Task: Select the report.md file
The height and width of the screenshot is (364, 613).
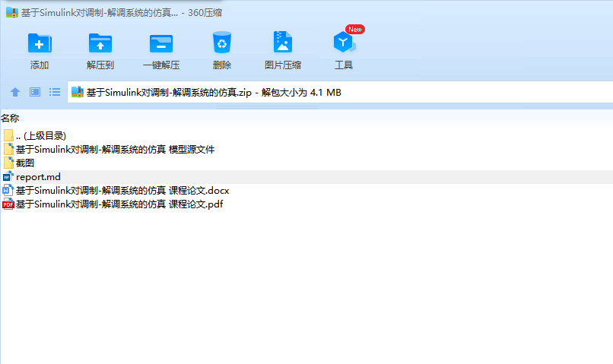Action: [x=306, y=177]
